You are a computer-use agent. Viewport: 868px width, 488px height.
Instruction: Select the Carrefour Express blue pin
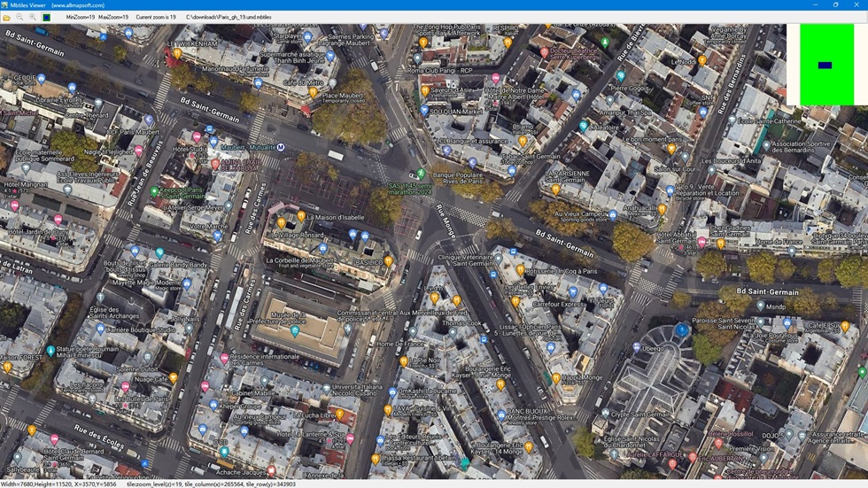click(573, 292)
